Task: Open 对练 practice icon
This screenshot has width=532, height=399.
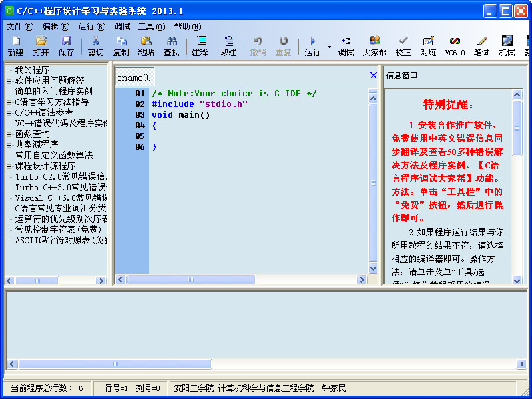Action: [x=428, y=46]
